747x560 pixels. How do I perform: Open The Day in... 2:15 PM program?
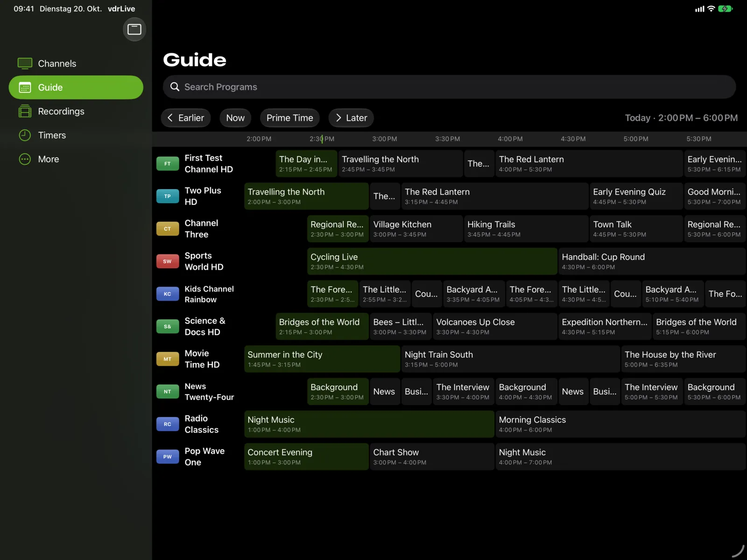(x=306, y=164)
